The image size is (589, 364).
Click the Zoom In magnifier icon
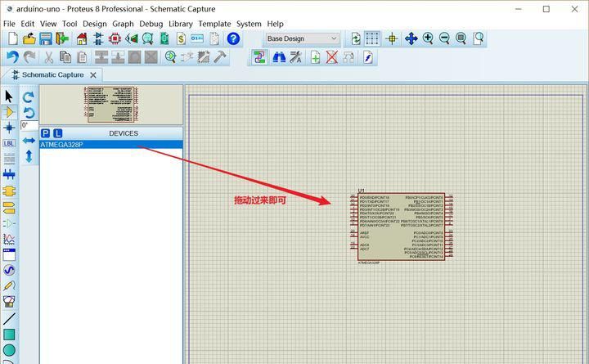click(428, 38)
